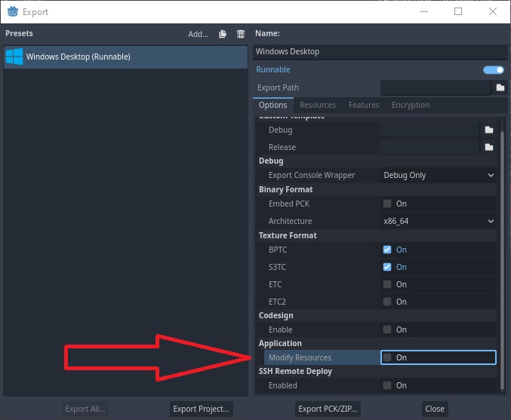Click the options panel vertical scrollbar
Screen dimensions: 511x420
click(502, 260)
